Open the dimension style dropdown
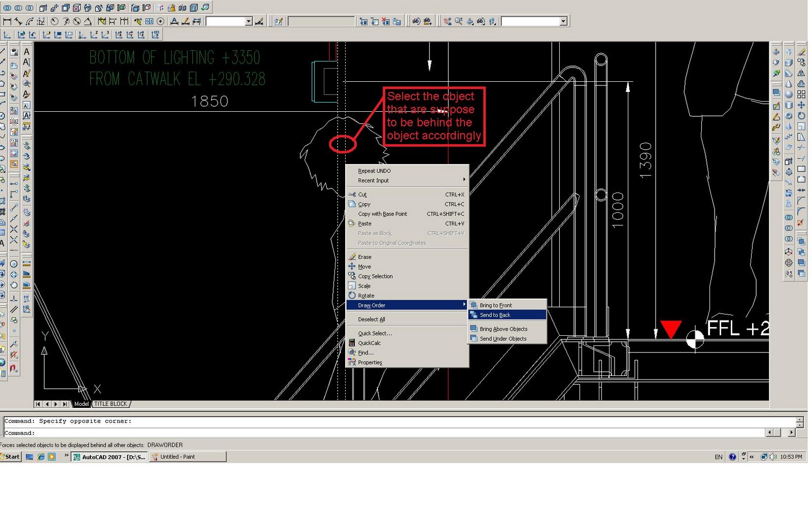The width and height of the screenshot is (812, 508). click(x=249, y=21)
